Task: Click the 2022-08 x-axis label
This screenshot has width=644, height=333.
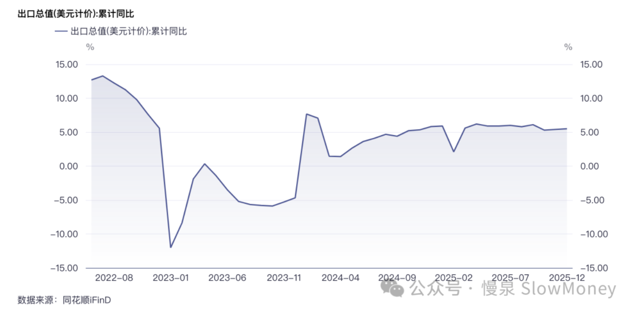Action: pos(114,278)
